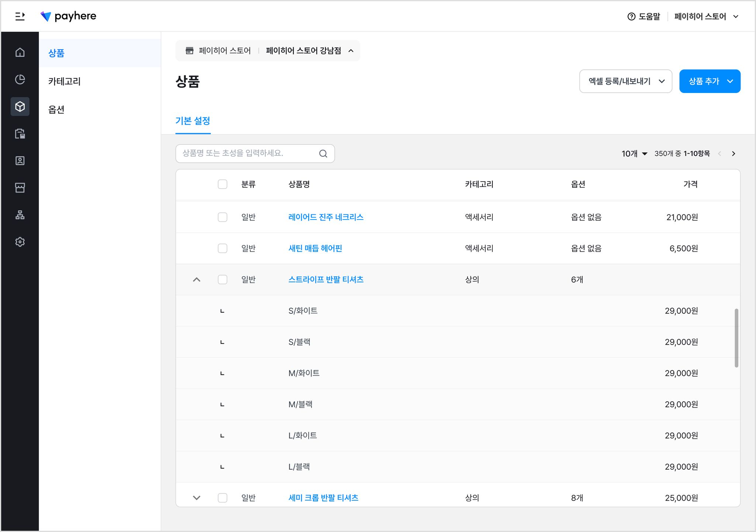This screenshot has height=532, width=756.
Task: Click the 상품명 column header
Action: (299, 184)
